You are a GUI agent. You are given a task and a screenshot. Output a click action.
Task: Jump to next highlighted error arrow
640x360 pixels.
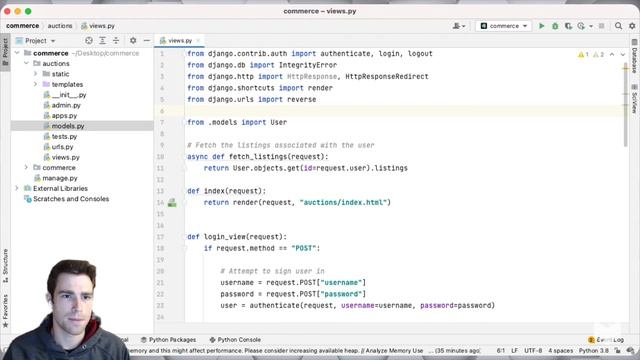click(623, 54)
